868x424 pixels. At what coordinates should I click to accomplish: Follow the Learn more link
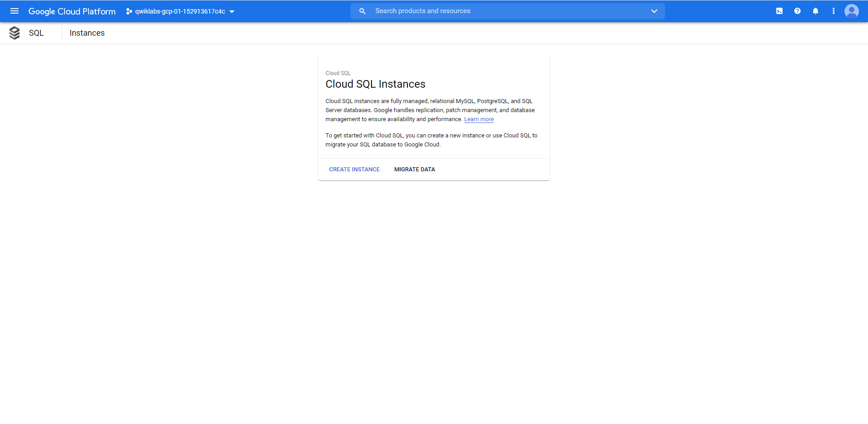479,119
